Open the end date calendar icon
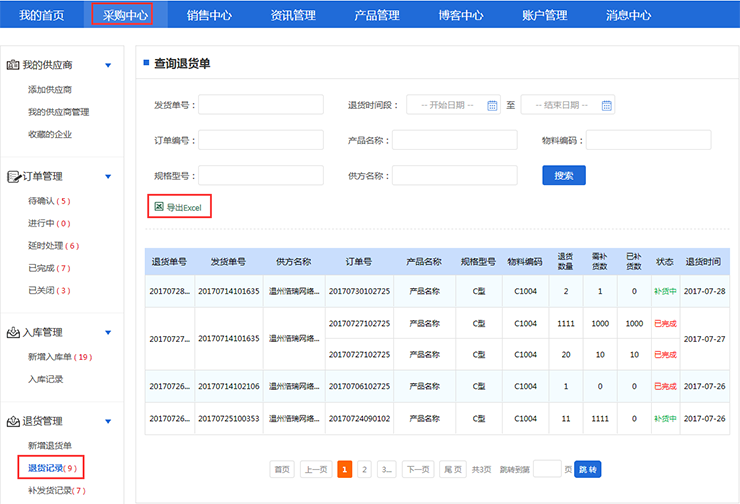 (x=606, y=105)
